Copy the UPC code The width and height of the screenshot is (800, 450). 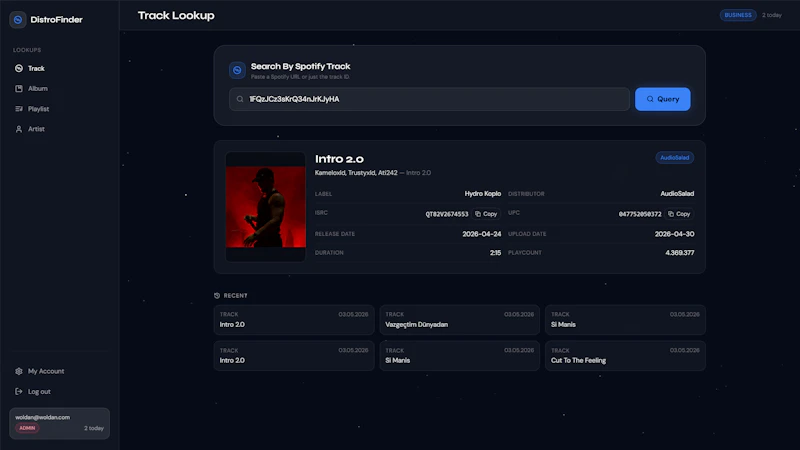click(x=679, y=214)
